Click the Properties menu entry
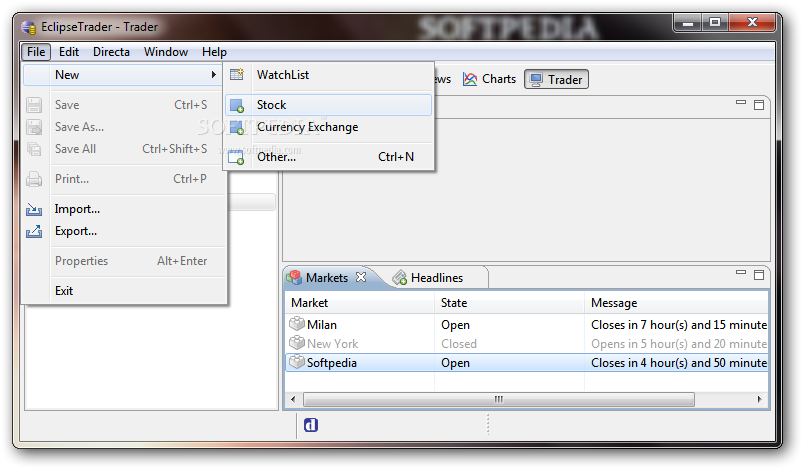Screen dimensions: 803x469 pos(124,261)
